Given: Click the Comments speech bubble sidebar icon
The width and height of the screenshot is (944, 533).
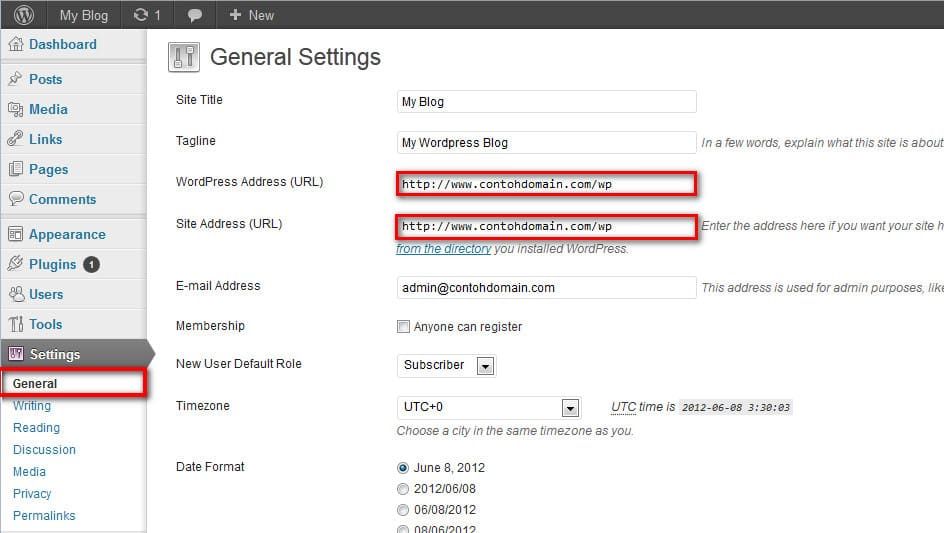Looking at the screenshot, I should [16, 198].
